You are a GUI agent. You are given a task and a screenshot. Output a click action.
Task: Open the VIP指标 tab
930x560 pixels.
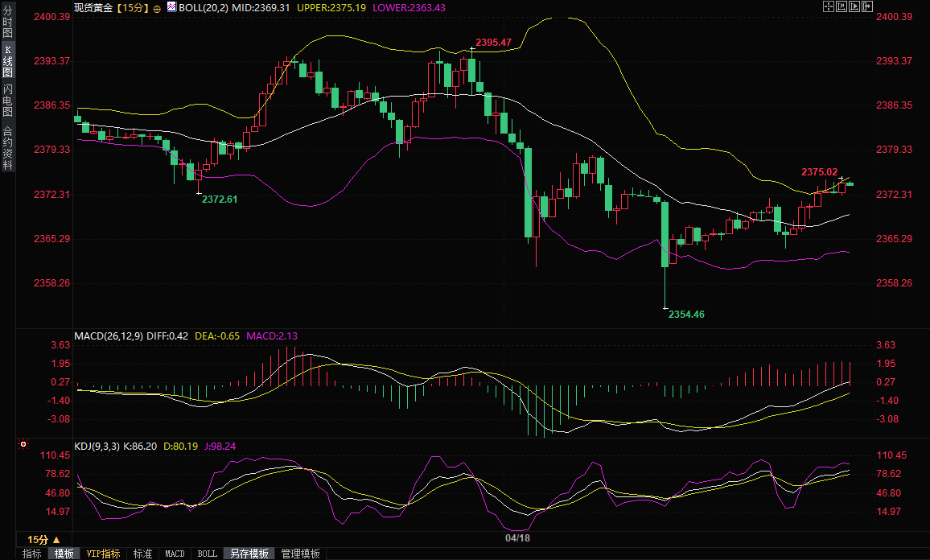point(103,554)
